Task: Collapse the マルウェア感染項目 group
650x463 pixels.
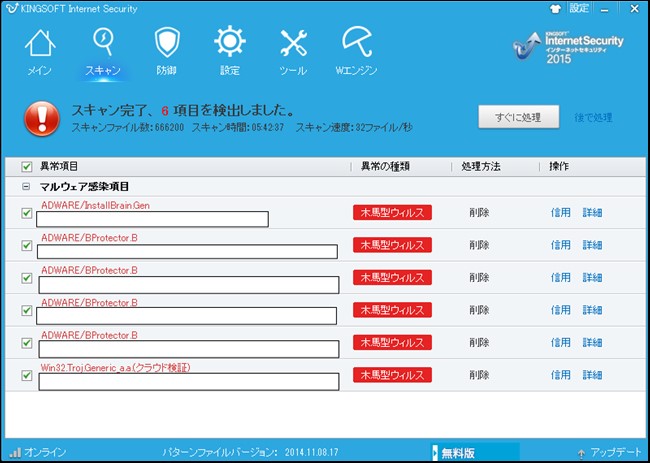Action: click(26, 187)
